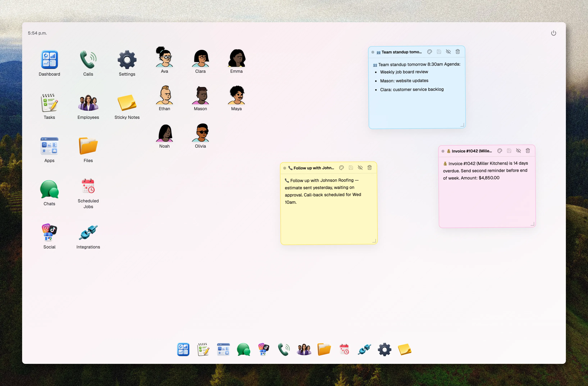
Task: Save the Invoice #1042 note
Action: [x=509, y=151]
